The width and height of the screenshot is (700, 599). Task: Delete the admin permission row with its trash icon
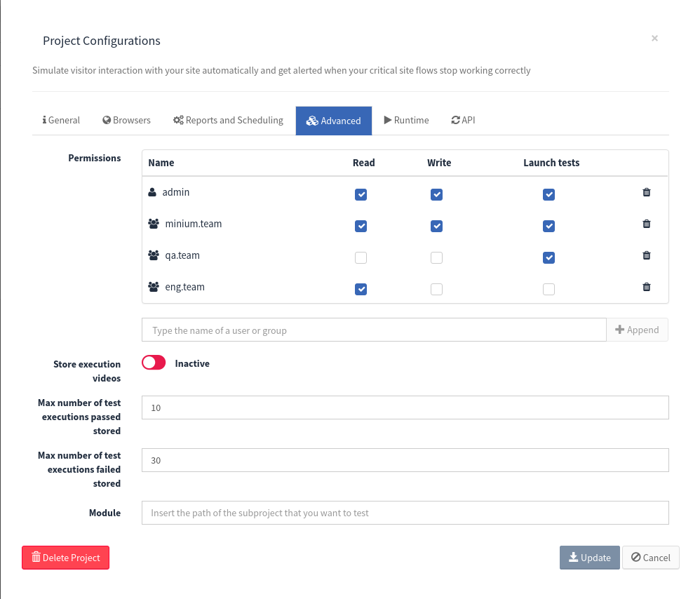click(x=646, y=192)
